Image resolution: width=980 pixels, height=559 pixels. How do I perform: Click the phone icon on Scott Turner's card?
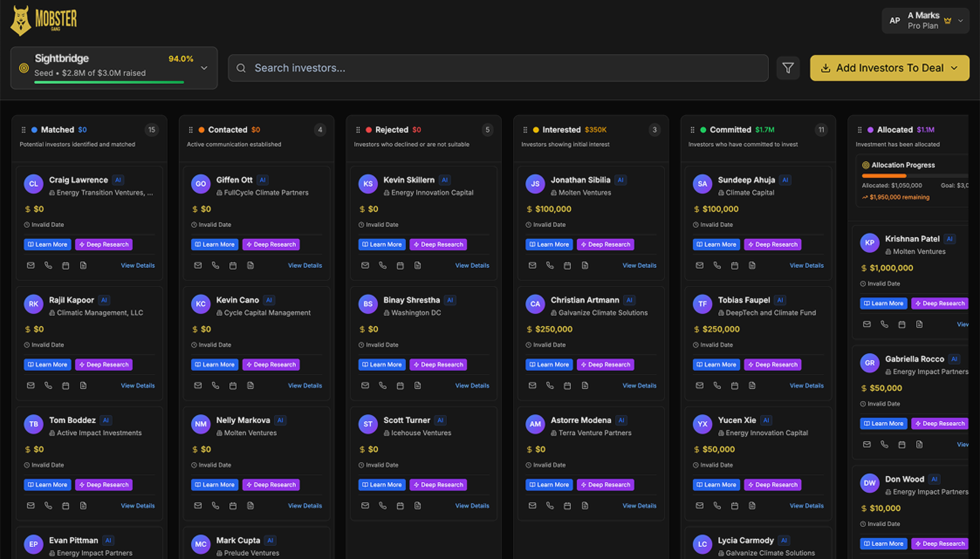pos(382,506)
